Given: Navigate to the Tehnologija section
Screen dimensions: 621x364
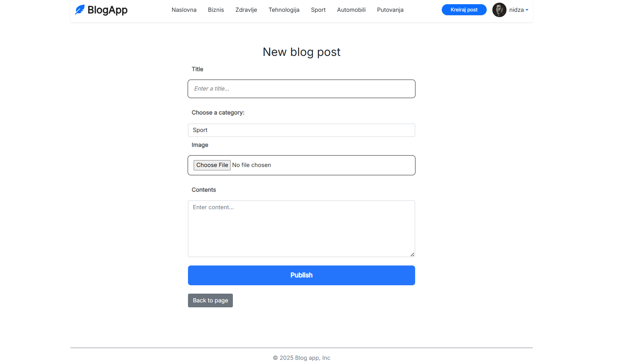Looking at the screenshot, I should (x=284, y=10).
